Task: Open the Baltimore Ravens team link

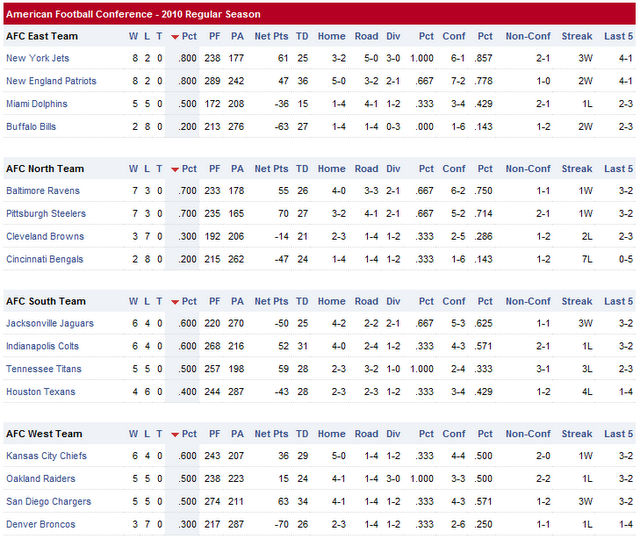Action: click(x=43, y=191)
